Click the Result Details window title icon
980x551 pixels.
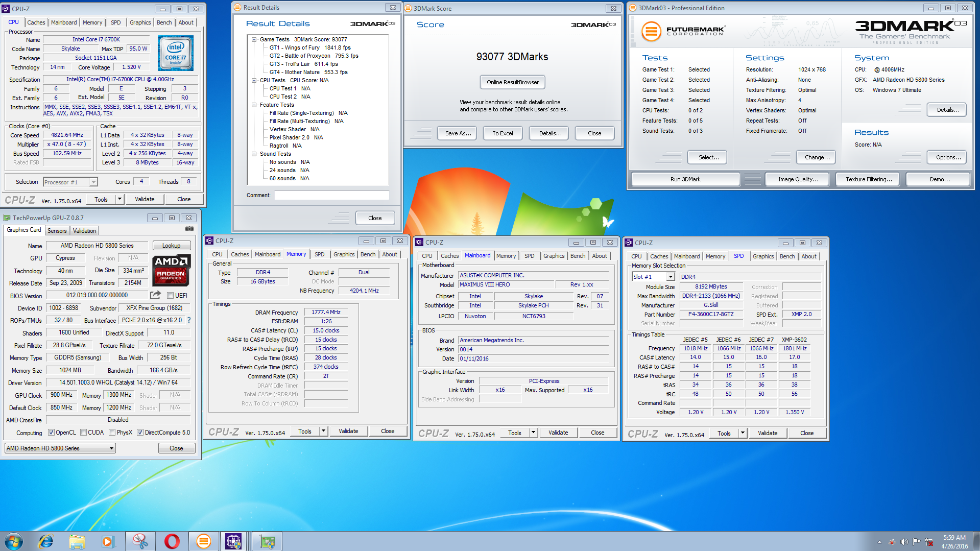click(237, 7)
